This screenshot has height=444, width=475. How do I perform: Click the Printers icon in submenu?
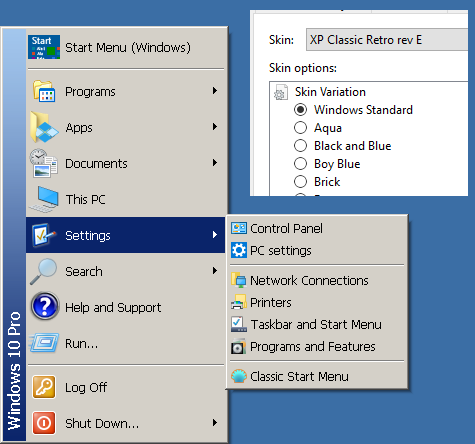[239, 302]
